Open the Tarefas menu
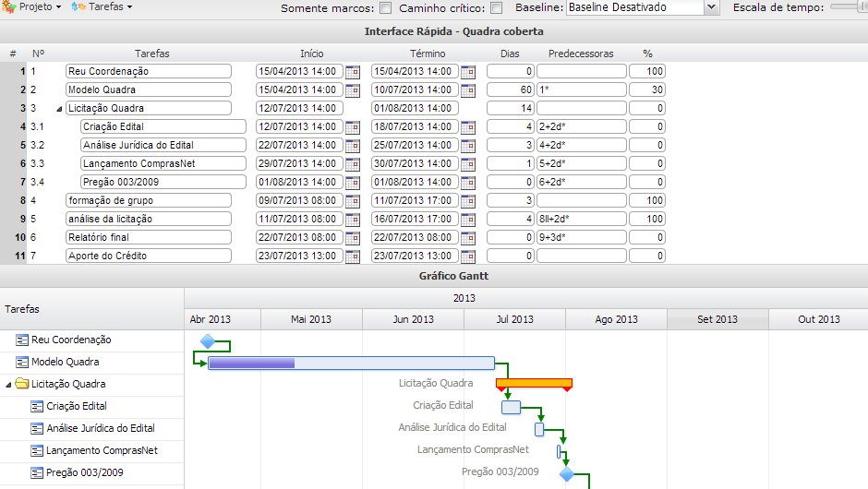This screenshot has height=489, width=868. pyautogui.click(x=102, y=7)
